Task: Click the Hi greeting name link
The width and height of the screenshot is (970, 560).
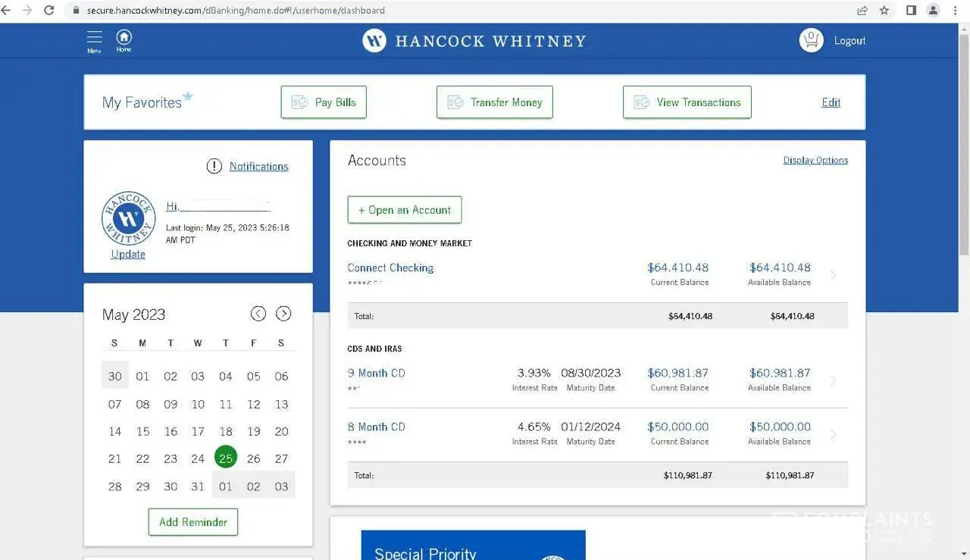Action: [218, 206]
